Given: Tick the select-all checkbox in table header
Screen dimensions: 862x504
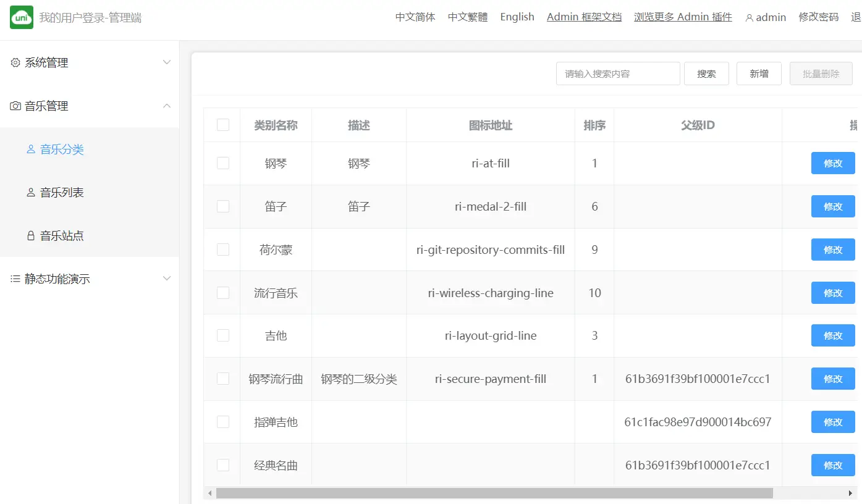Looking at the screenshot, I should pos(223,125).
